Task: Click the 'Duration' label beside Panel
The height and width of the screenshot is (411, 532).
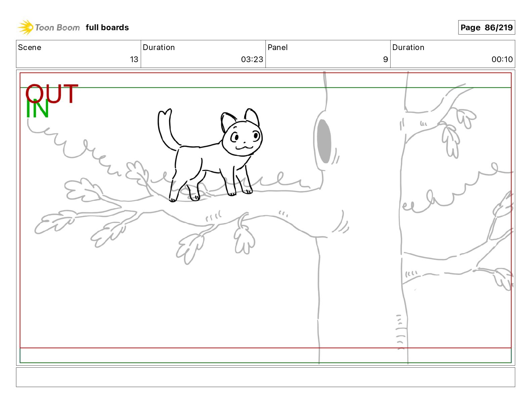Action: [408, 47]
